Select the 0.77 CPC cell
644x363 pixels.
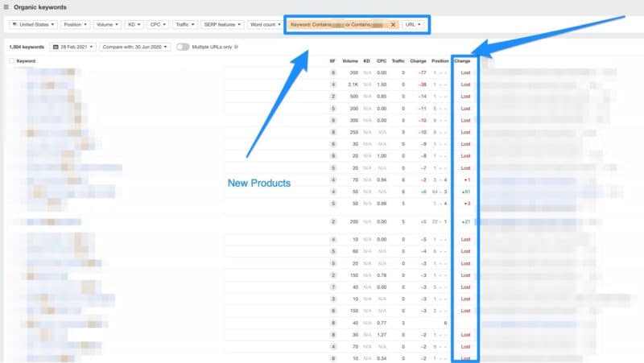coord(382,324)
